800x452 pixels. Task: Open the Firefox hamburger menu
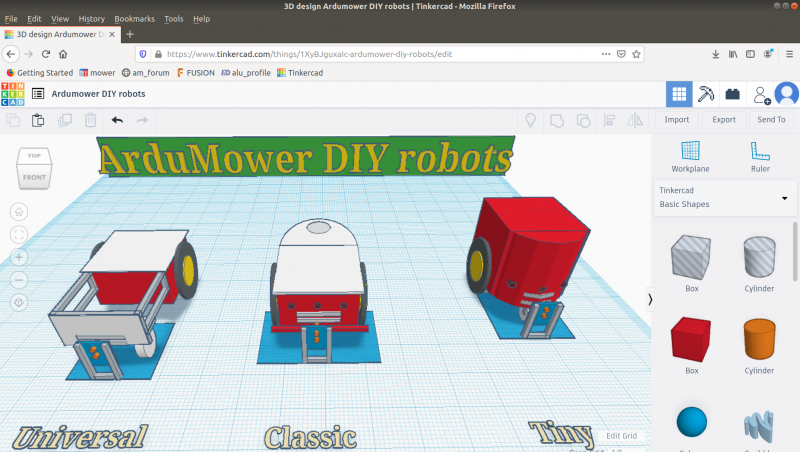[789, 54]
